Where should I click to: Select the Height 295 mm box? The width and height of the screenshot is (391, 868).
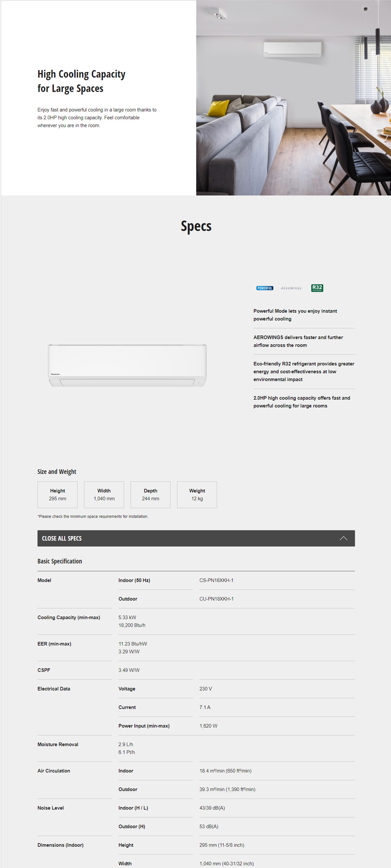tap(58, 494)
